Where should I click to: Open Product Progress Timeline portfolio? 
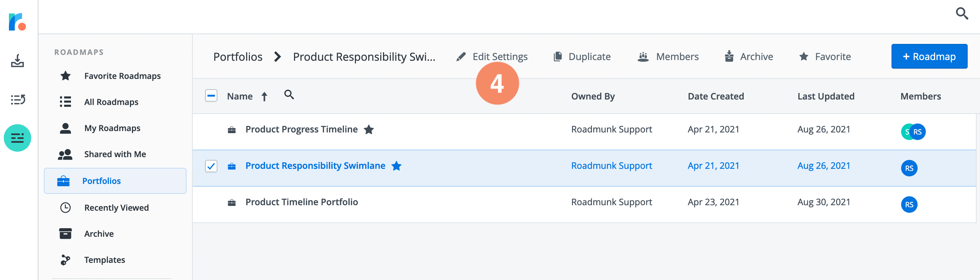click(x=301, y=129)
